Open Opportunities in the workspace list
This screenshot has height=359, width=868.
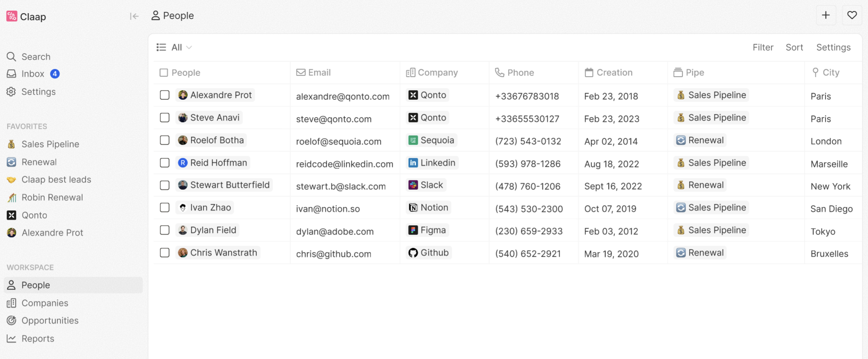tap(50, 321)
